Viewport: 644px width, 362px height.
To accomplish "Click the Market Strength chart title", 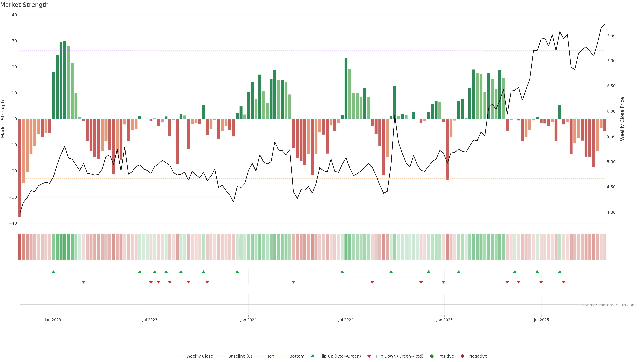I will (24, 5).
